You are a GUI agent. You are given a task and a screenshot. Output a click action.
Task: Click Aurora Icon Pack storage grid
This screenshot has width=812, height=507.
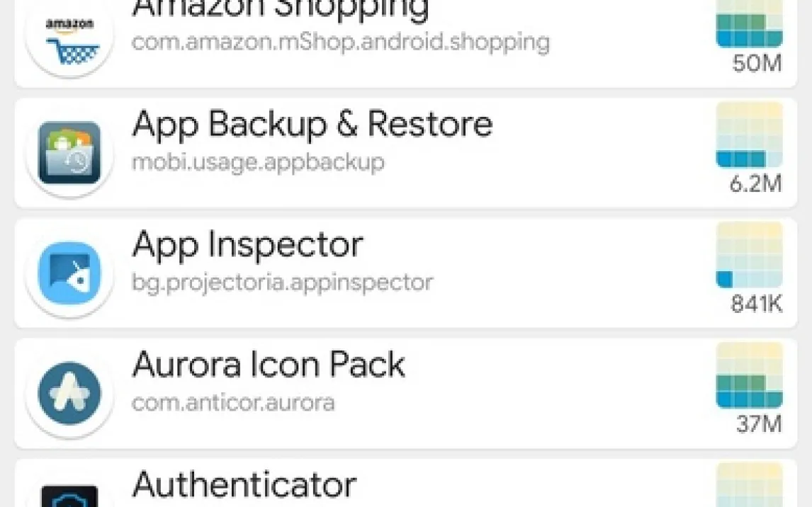[749, 375]
